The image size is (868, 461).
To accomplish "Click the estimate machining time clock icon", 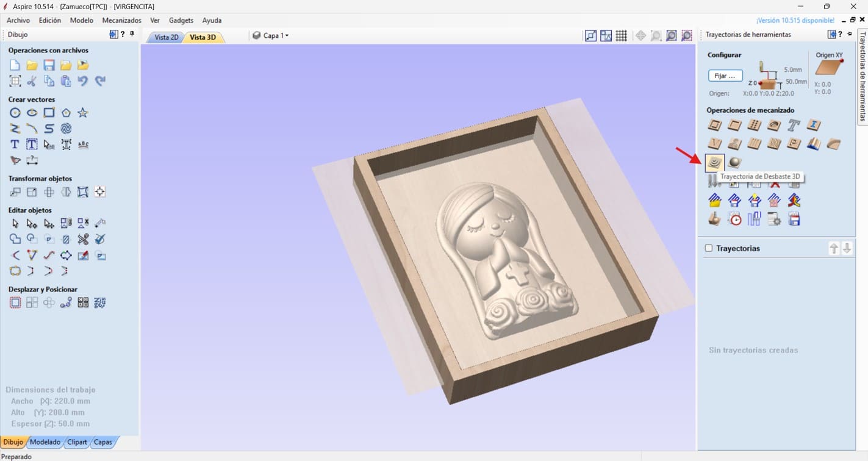I will coord(734,219).
